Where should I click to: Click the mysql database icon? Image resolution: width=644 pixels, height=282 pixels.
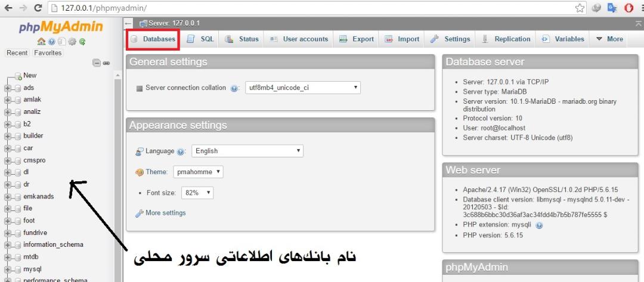click(18, 269)
